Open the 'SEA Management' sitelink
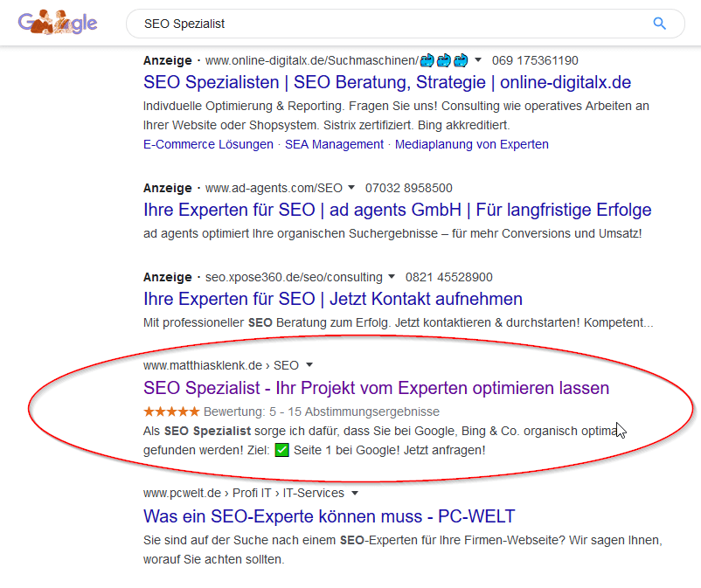Screen dimensions: 701x588 pos(335,144)
